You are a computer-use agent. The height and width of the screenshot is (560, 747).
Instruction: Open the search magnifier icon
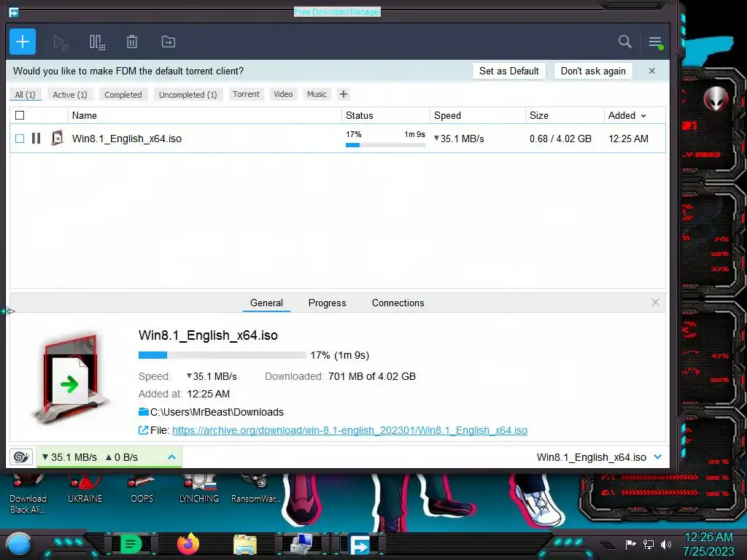[x=624, y=42]
